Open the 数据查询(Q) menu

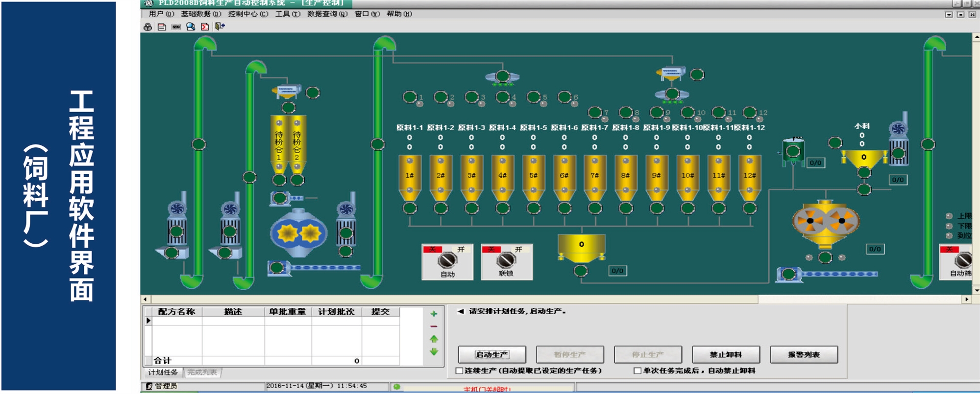click(327, 14)
